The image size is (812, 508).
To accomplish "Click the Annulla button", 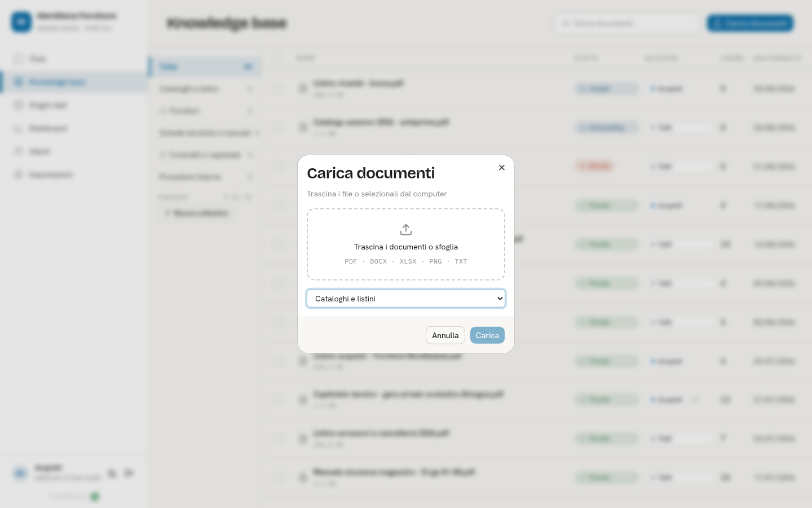I will 445,335.
